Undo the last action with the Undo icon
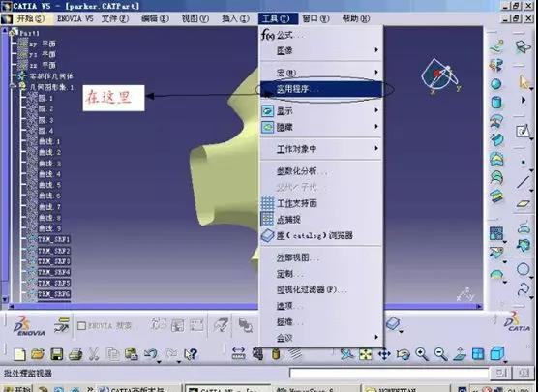The image size is (539, 392). (151, 354)
